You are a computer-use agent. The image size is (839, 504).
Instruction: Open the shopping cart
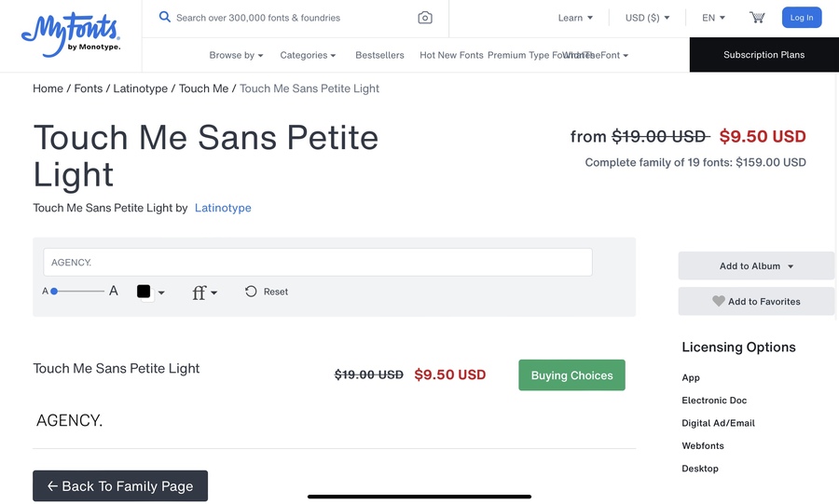point(757,18)
